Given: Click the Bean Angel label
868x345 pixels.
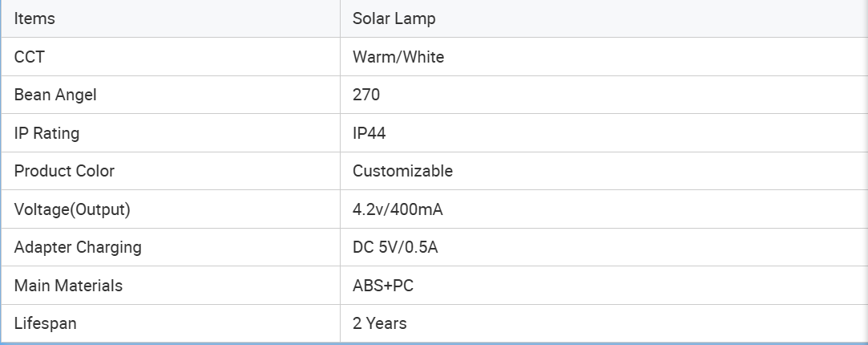Looking at the screenshot, I should tap(55, 95).
